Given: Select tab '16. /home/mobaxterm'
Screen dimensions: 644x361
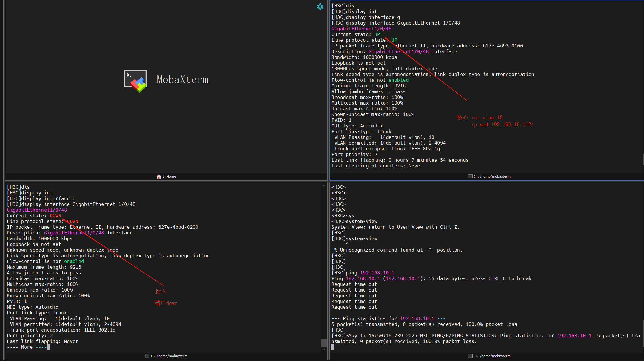Looking at the screenshot, I should [x=492, y=356].
